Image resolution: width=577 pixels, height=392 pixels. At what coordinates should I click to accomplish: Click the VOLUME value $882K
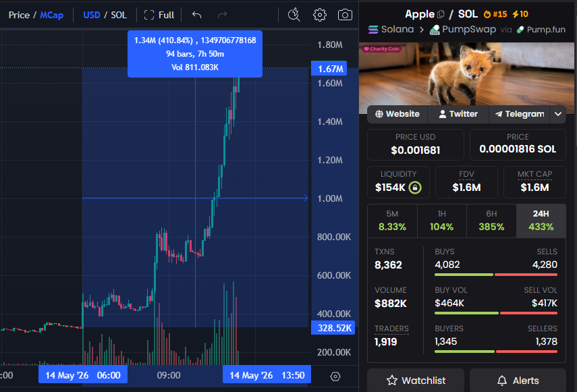coord(391,304)
